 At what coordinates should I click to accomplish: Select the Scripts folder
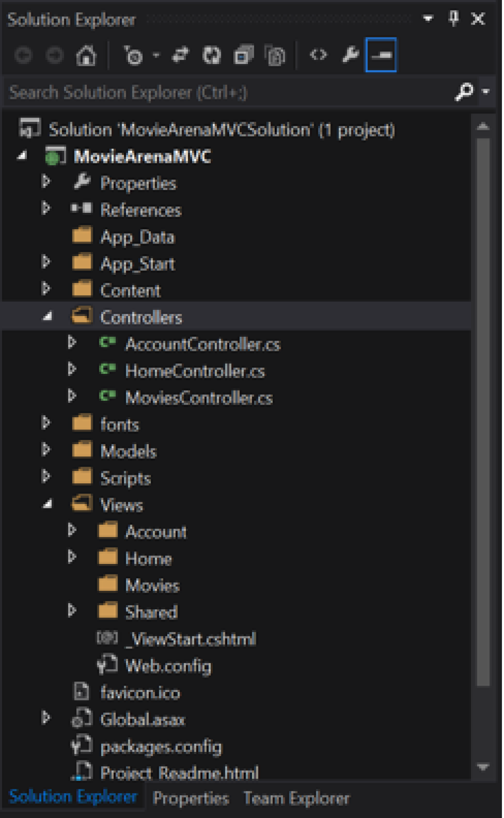(126, 478)
